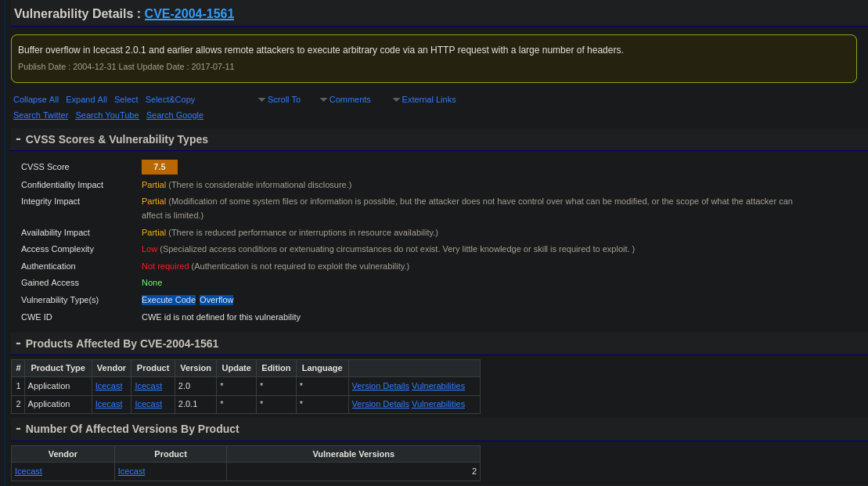
Task: Open Icecast product link in row 1
Action: pos(149,386)
